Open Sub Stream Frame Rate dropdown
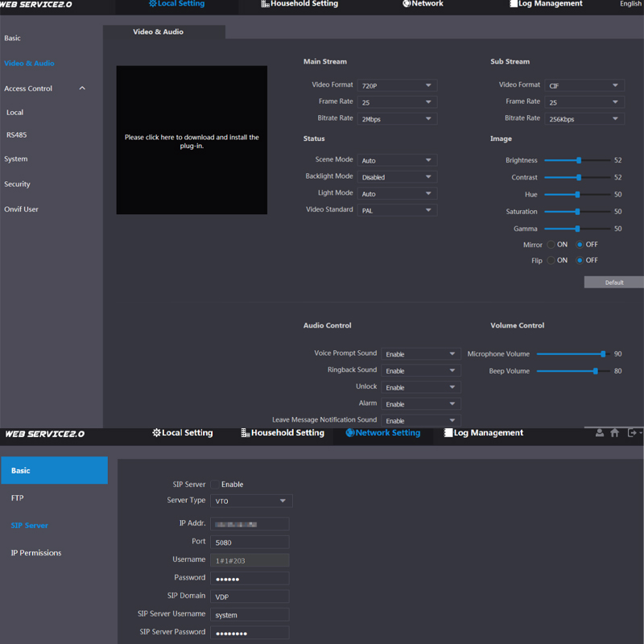Image resolution: width=644 pixels, height=644 pixels. point(584,102)
